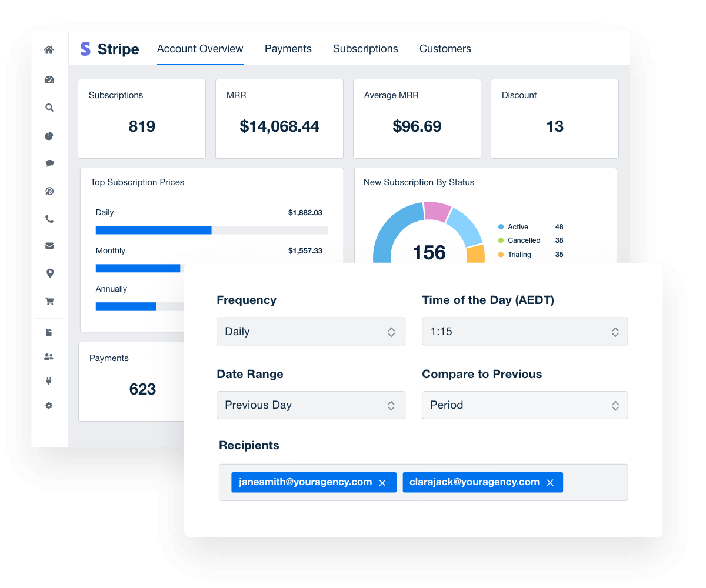Open the Frequency dropdown set to Daily
This screenshot has width=706, height=588.
(311, 331)
